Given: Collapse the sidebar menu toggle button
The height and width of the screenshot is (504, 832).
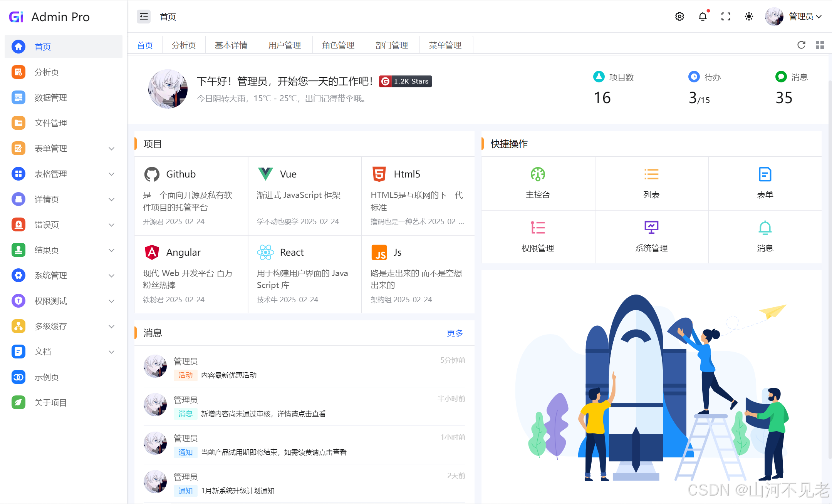Looking at the screenshot, I should click(x=144, y=17).
